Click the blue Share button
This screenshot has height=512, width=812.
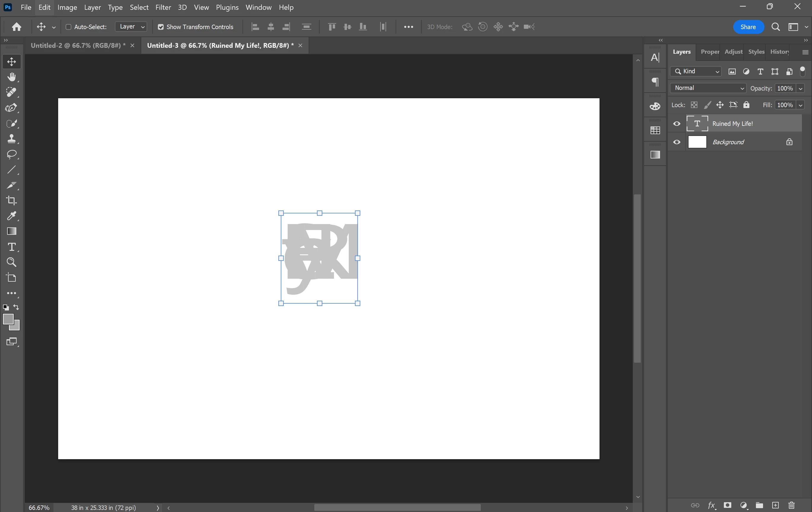point(748,27)
